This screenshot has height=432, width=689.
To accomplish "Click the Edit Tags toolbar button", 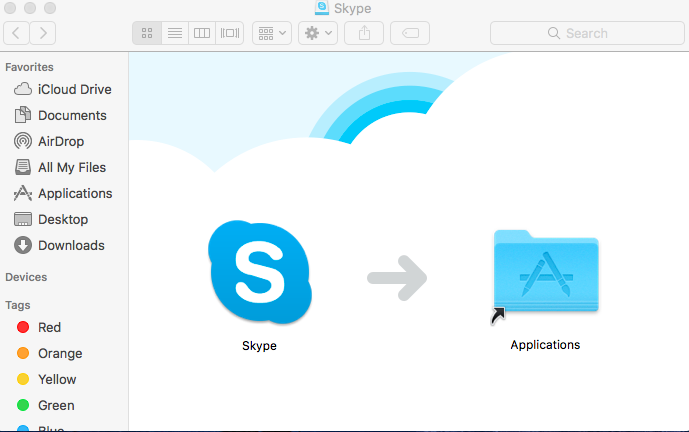I will click(x=410, y=33).
